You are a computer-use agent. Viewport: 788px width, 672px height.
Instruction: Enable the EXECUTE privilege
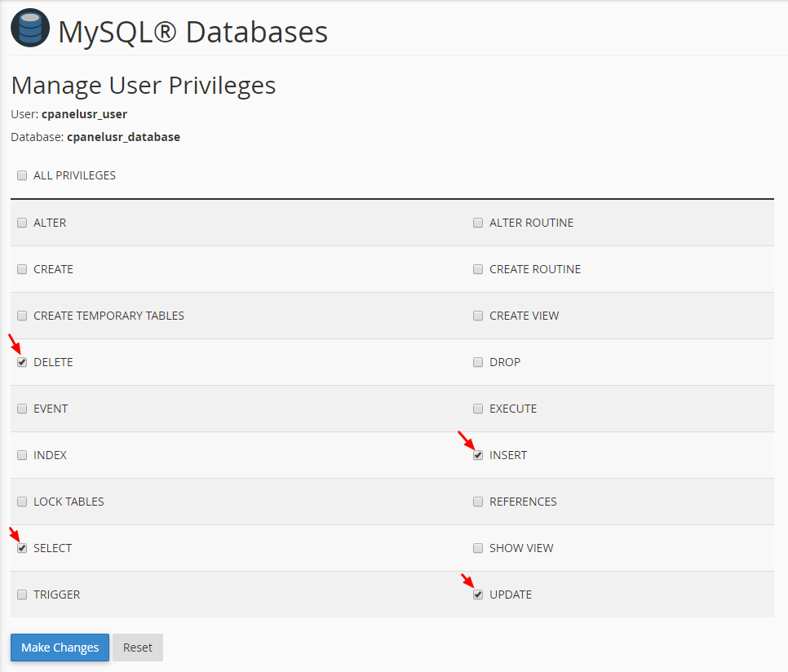[478, 409]
